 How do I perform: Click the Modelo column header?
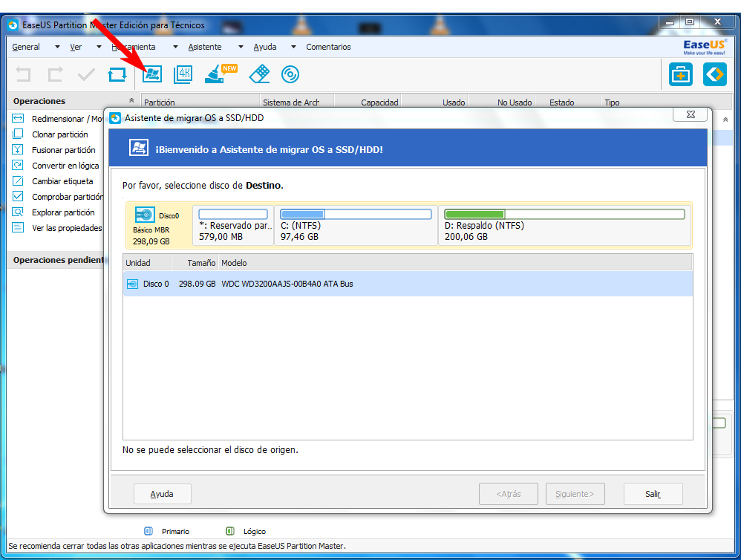[x=456, y=263]
